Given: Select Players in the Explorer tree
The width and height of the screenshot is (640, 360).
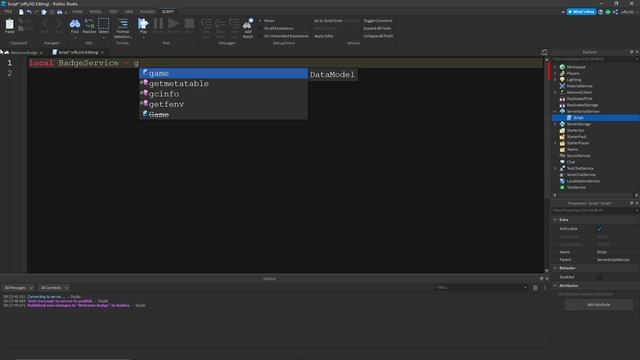Looking at the screenshot, I should point(573,73).
